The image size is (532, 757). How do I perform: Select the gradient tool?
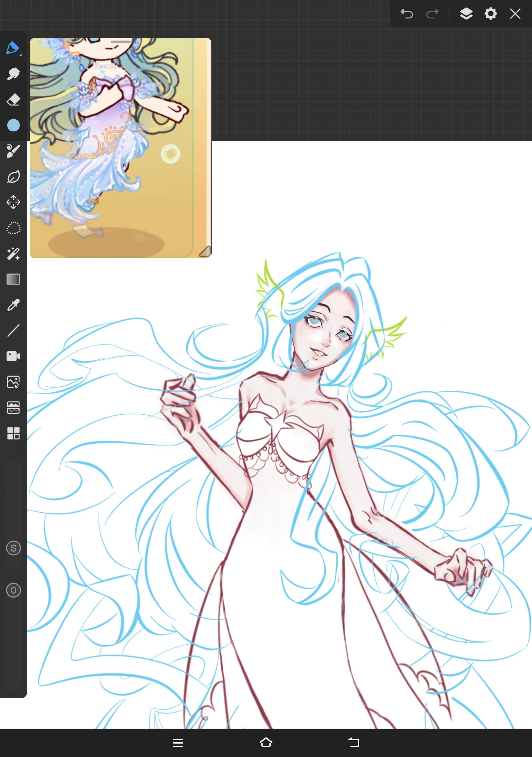click(x=13, y=279)
